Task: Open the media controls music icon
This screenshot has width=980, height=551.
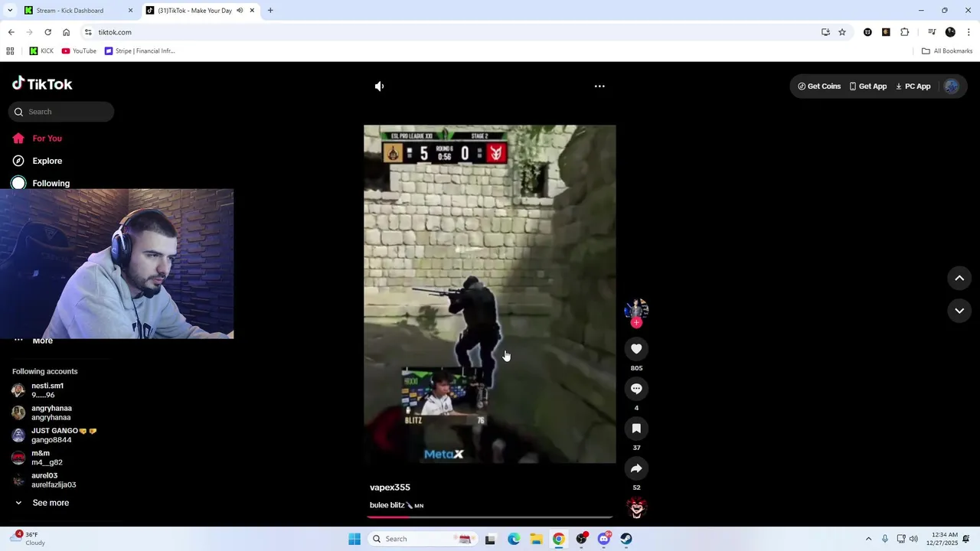Action: click(x=932, y=32)
